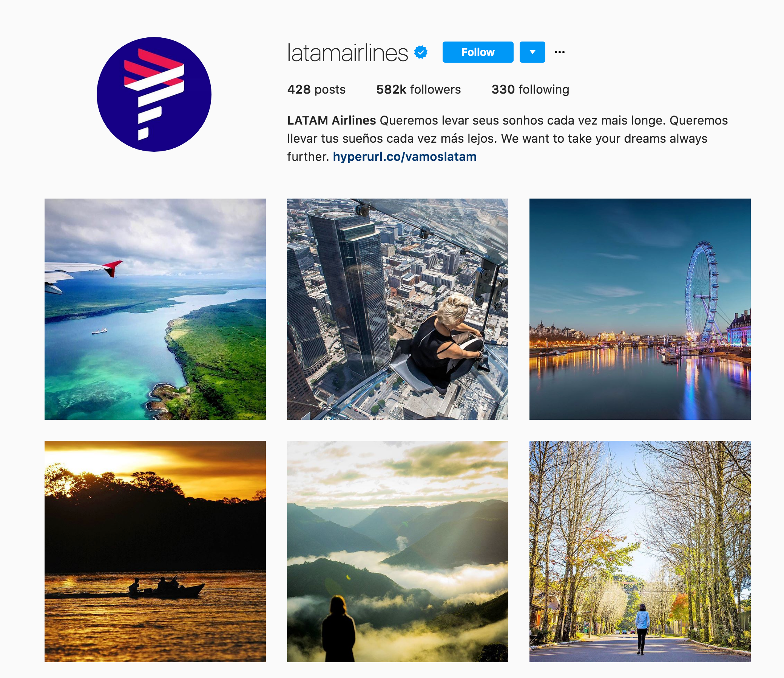
Task: Click the 428 posts count
Action: [x=316, y=89]
